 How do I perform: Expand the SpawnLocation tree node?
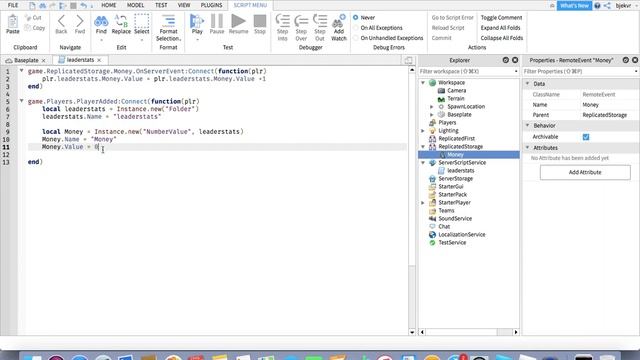coord(432,107)
